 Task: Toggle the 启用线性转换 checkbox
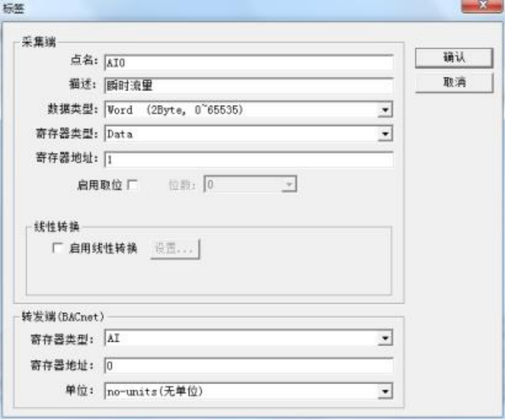(57, 248)
